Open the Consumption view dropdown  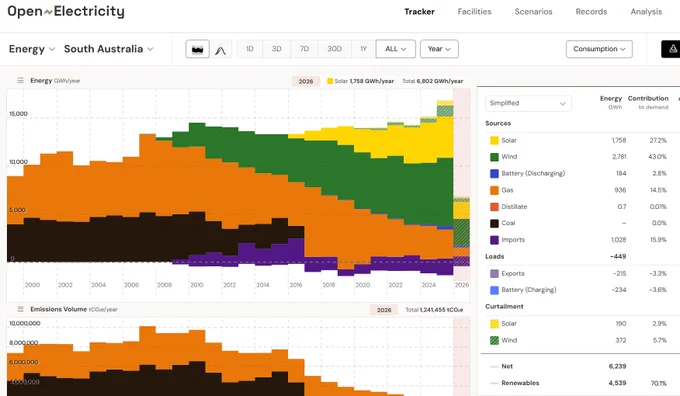click(599, 49)
